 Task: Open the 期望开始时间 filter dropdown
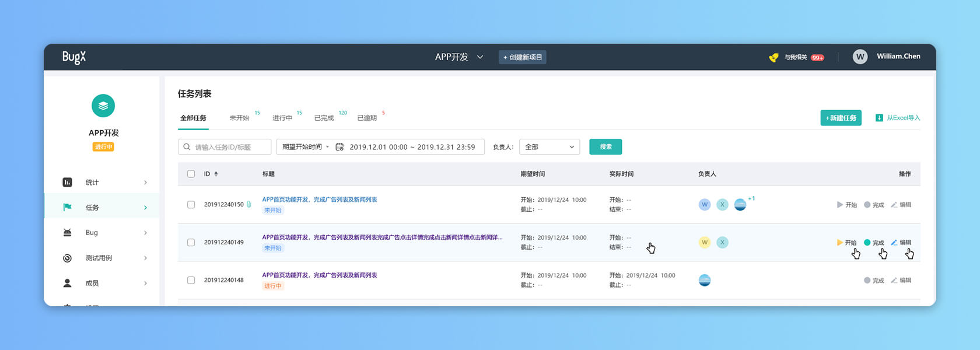click(305, 147)
